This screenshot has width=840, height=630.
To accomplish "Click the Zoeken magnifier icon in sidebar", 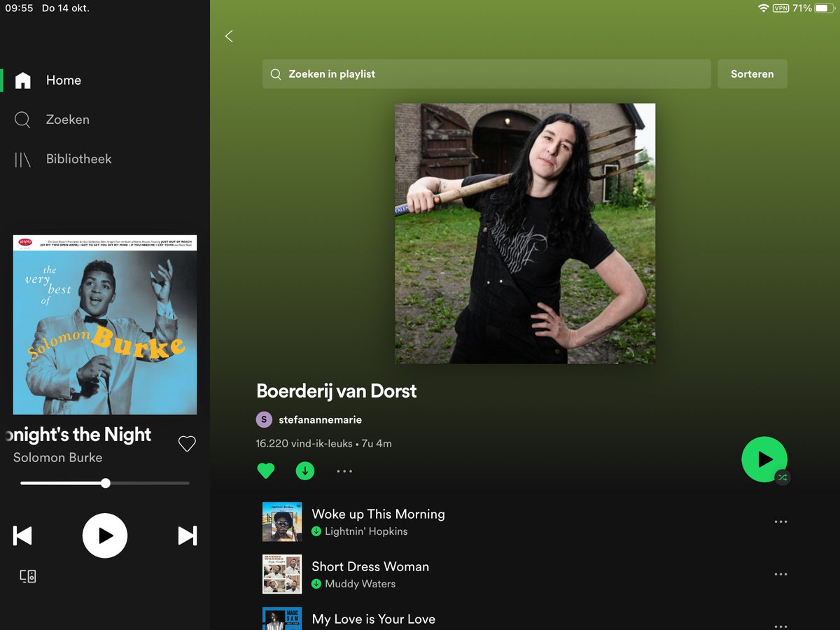I will [22, 120].
